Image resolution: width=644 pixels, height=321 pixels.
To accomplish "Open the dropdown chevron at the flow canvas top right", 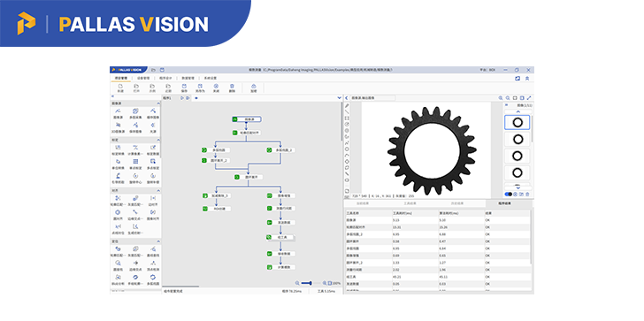I will click(x=340, y=98).
